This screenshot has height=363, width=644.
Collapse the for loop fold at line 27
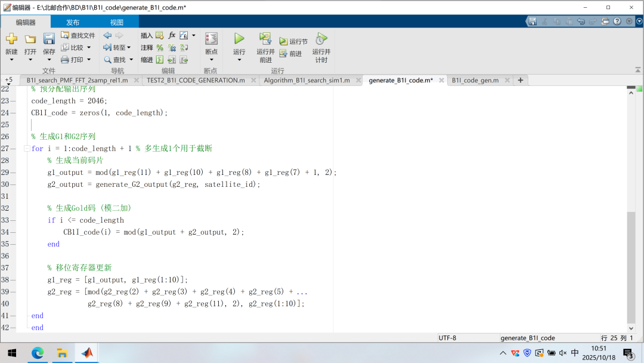pyautogui.click(x=26, y=149)
